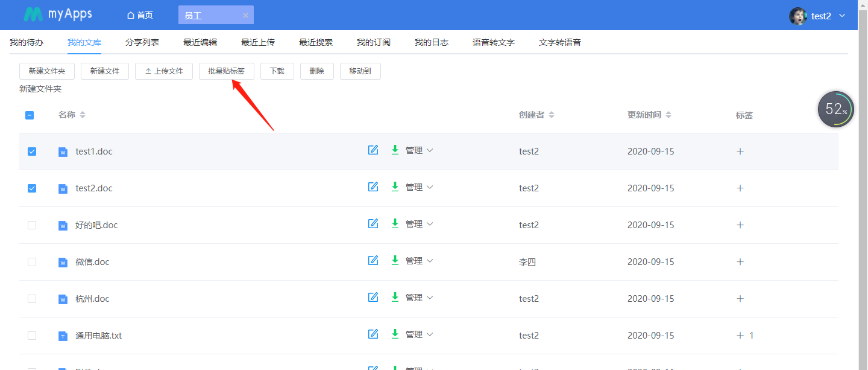This screenshot has height=370, width=868.
Task: Expand 管理 dropdown for 通用电脑.txt
Action: coord(420,335)
